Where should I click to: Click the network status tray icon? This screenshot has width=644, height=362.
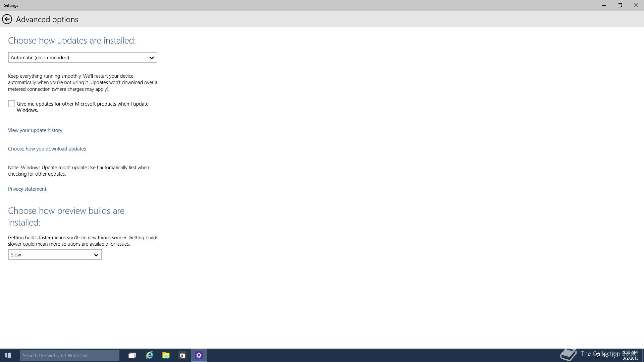tap(597, 355)
